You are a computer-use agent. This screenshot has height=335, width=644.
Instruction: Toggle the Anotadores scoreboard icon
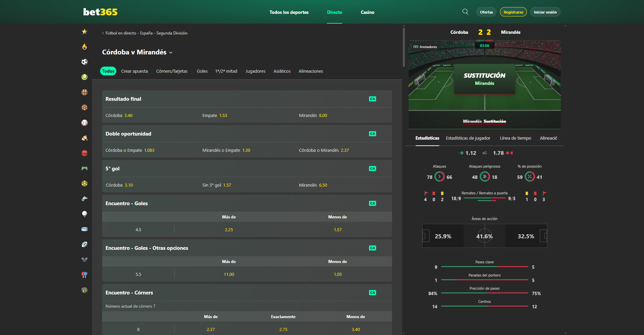(x=416, y=47)
